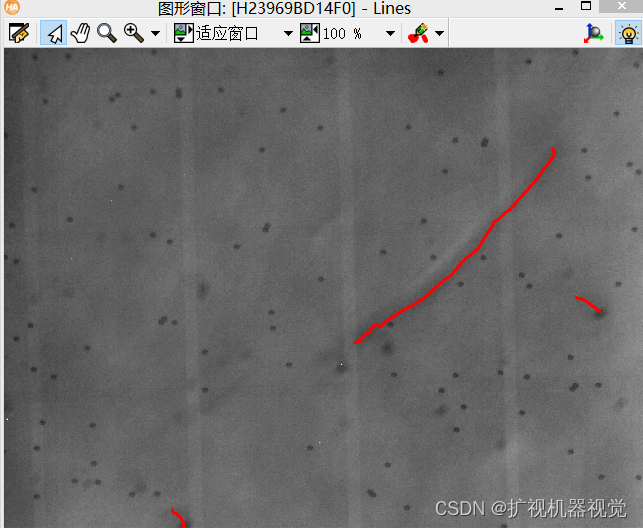Toggle the light bulb highlight button

(x=628, y=33)
